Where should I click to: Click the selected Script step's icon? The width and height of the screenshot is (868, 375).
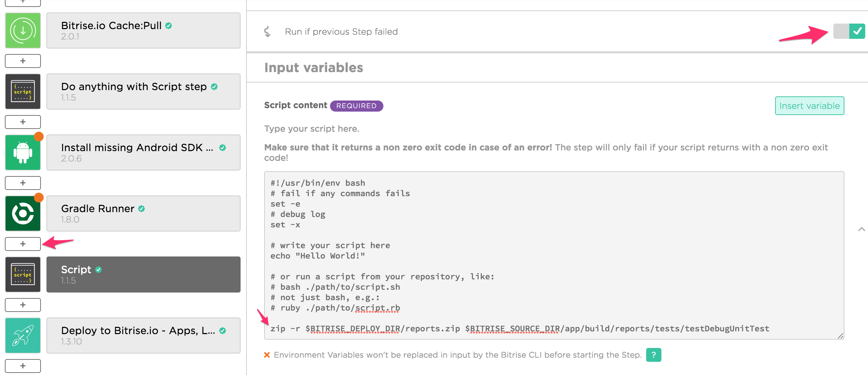(x=23, y=274)
